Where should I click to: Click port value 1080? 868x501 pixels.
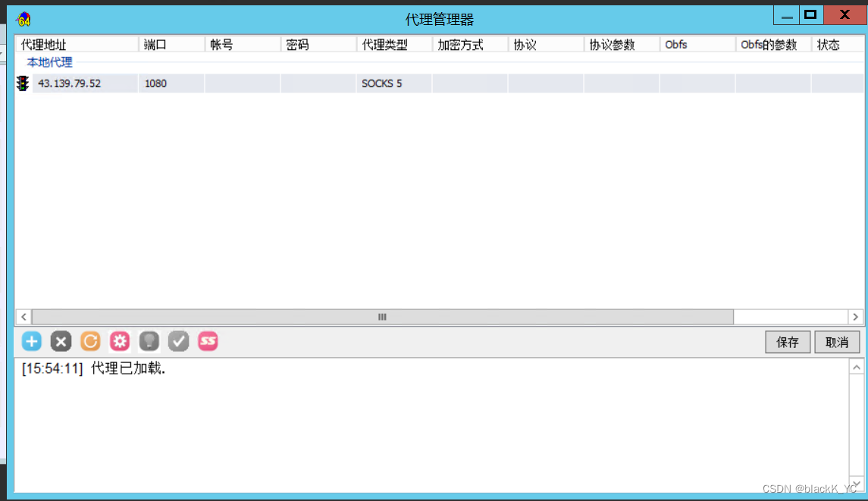click(155, 83)
